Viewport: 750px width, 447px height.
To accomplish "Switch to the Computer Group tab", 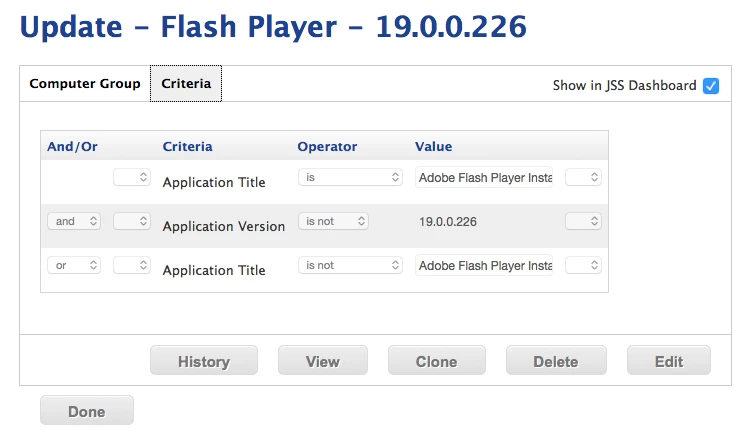I will tap(85, 84).
